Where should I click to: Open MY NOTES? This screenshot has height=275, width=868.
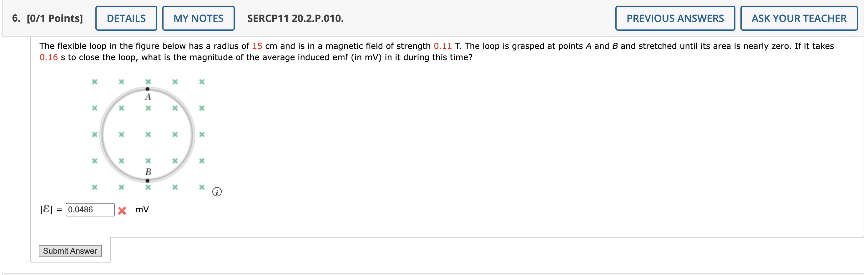pos(198,18)
